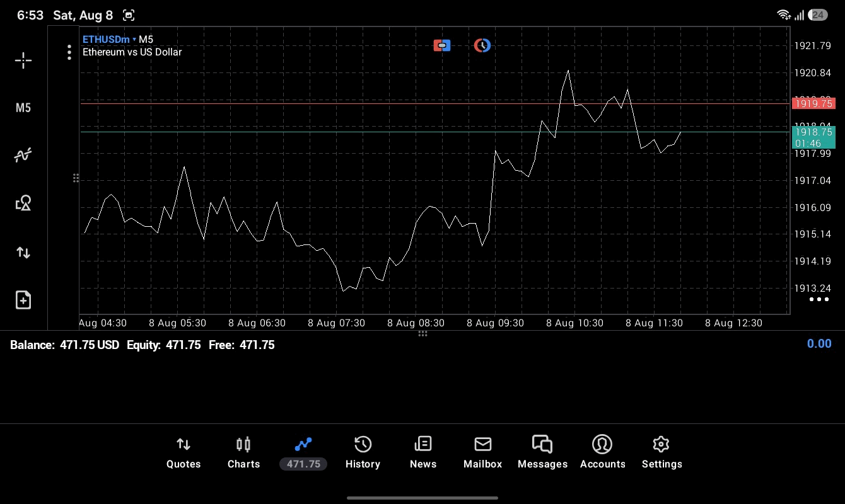Activate the crosshair cursor tool
This screenshot has height=504, width=845.
pos(23,60)
